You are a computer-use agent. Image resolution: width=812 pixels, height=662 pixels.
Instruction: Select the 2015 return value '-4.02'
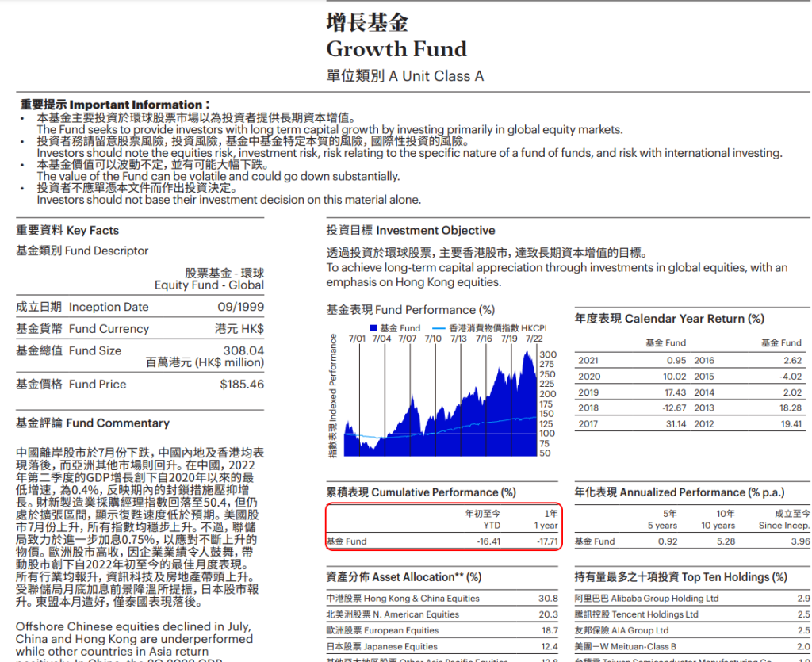pyautogui.click(x=791, y=377)
